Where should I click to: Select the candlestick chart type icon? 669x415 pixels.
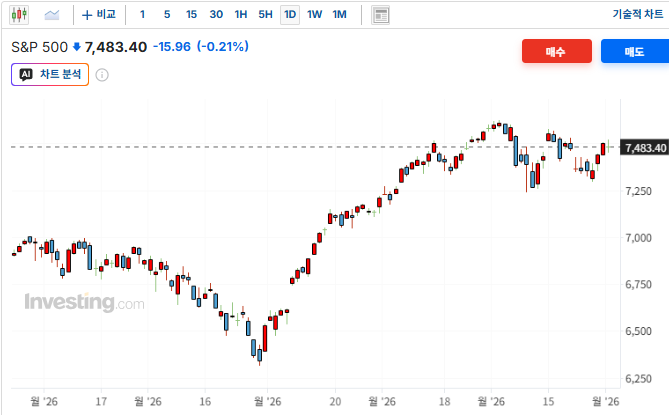pyautogui.click(x=19, y=15)
